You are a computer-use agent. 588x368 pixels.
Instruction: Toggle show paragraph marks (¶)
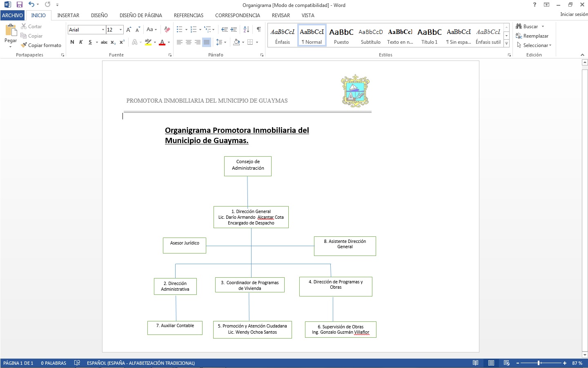coord(258,29)
